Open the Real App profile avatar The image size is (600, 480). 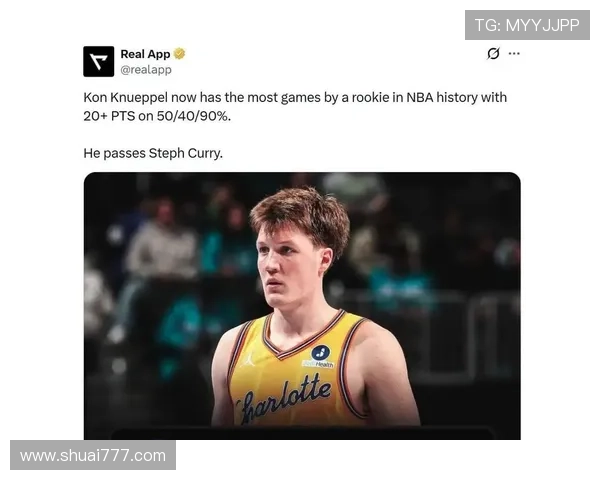98,61
